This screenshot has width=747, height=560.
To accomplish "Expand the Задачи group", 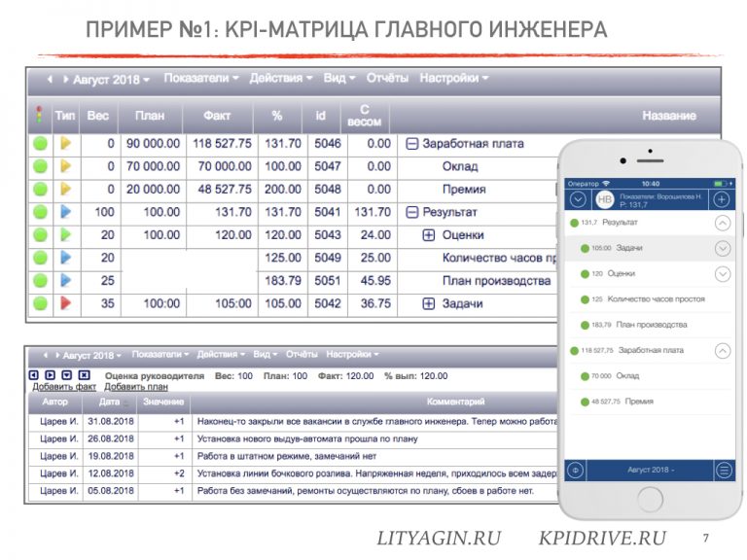I will tap(429, 303).
